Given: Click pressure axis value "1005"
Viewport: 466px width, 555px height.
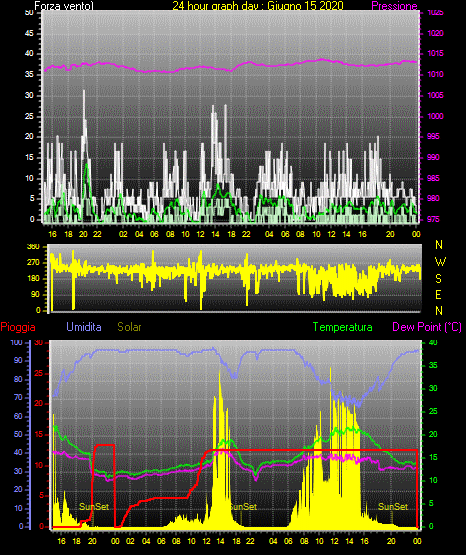Looking at the screenshot, I should tap(435, 95).
